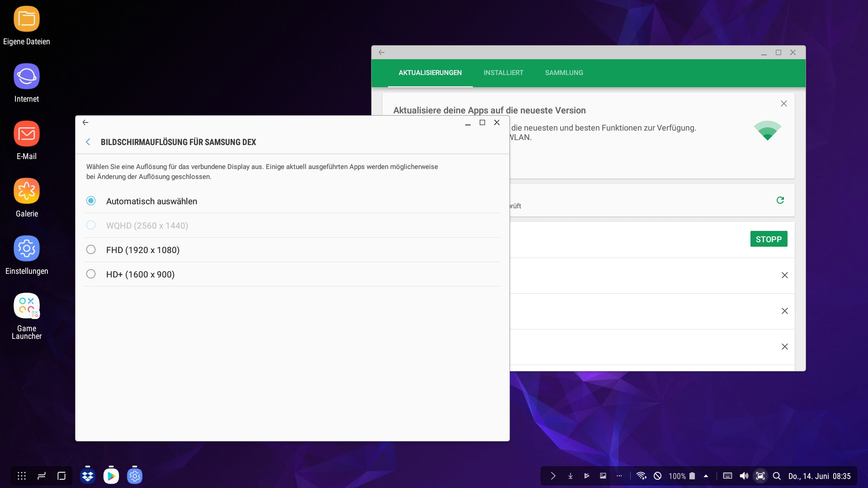This screenshot has width=868, height=488.
Task: Open the apps grid in the taskbar
Action: click(x=22, y=476)
